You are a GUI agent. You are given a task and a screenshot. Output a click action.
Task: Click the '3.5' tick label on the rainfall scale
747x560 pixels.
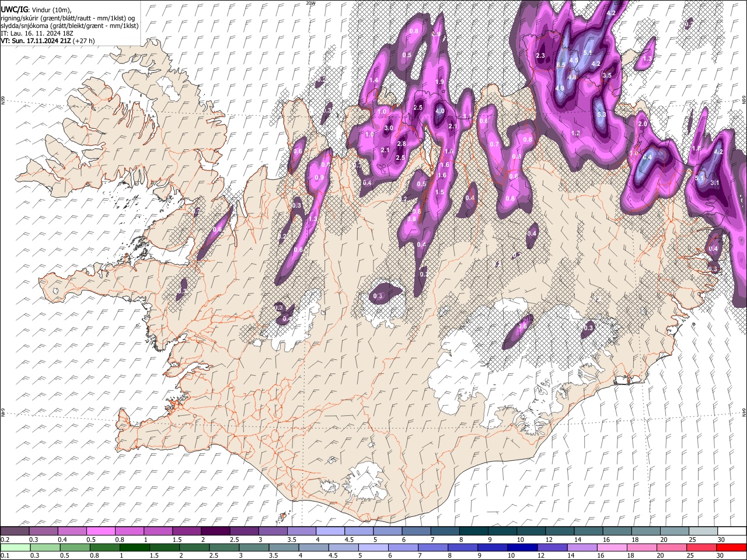tap(273, 556)
